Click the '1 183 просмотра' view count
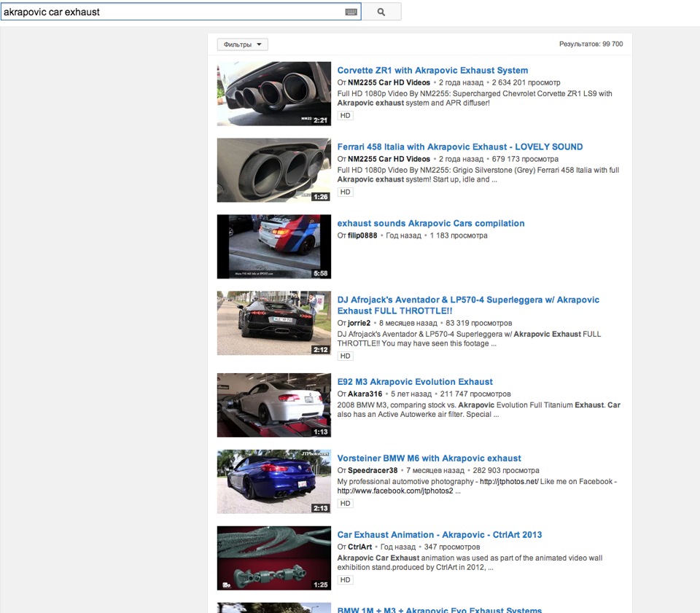 coord(459,235)
